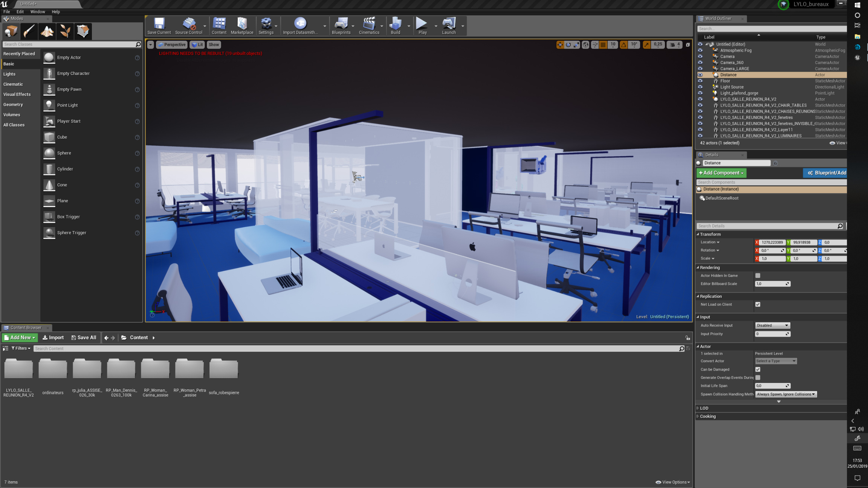868x488 pixels.
Task: Select the Foliage mode icon
Action: click(65, 31)
